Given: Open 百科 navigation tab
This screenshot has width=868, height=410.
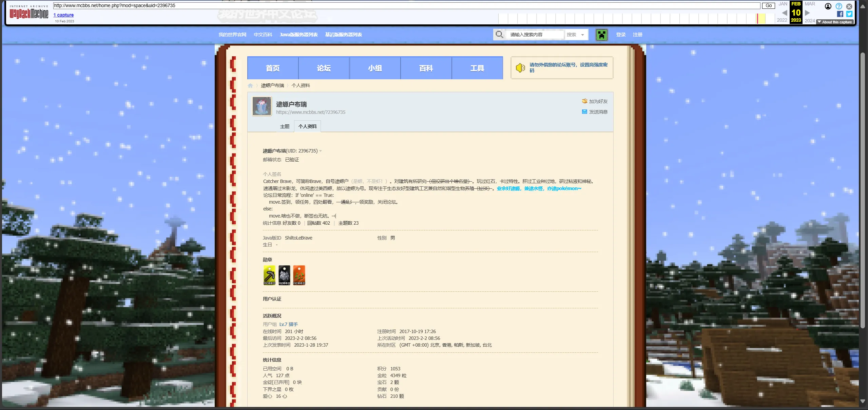Looking at the screenshot, I should pos(426,68).
